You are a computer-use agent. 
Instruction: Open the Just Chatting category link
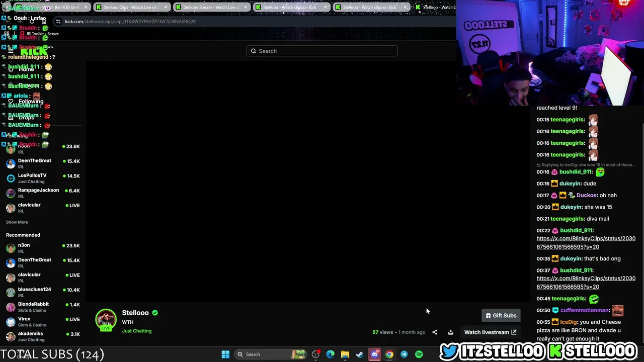click(136, 331)
